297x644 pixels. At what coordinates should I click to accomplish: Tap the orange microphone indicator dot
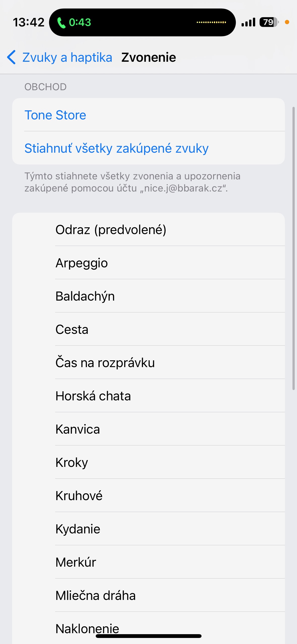pyautogui.click(x=287, y=22)
